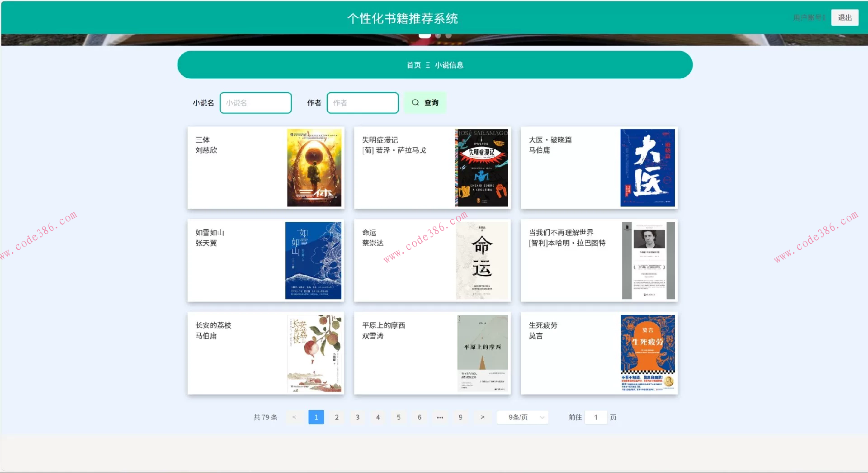This screenshot has width=868, height=473.
Task: Open page 3 of the book list
Action: click(x=357, y=417)
